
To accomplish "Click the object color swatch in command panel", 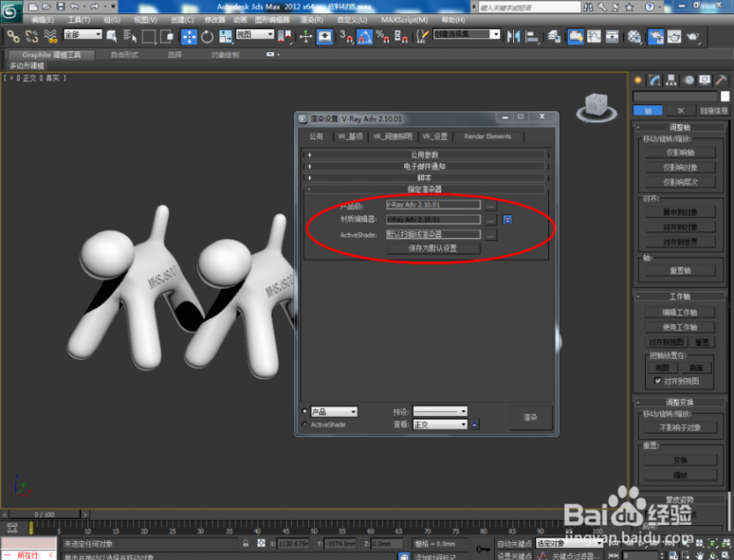I will (725, 96).
